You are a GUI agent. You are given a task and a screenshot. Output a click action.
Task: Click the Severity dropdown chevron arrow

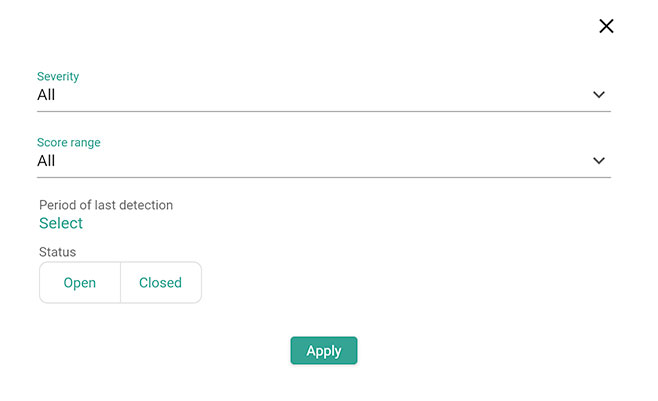599,95
